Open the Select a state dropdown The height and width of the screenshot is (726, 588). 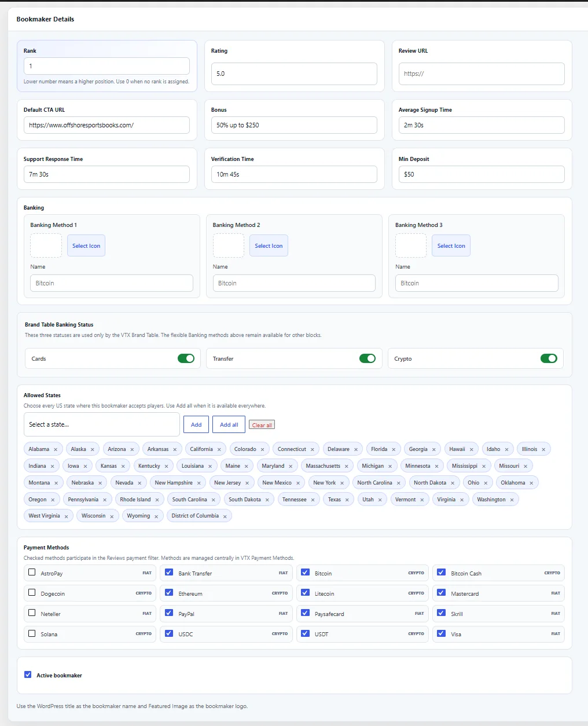coord(102,424)
